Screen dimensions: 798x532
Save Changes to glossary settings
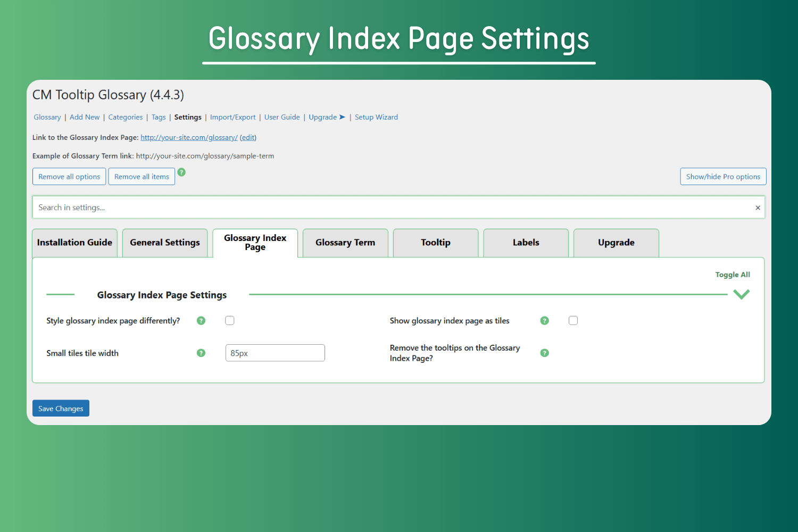pyautogui.click(x=60, y=408)
